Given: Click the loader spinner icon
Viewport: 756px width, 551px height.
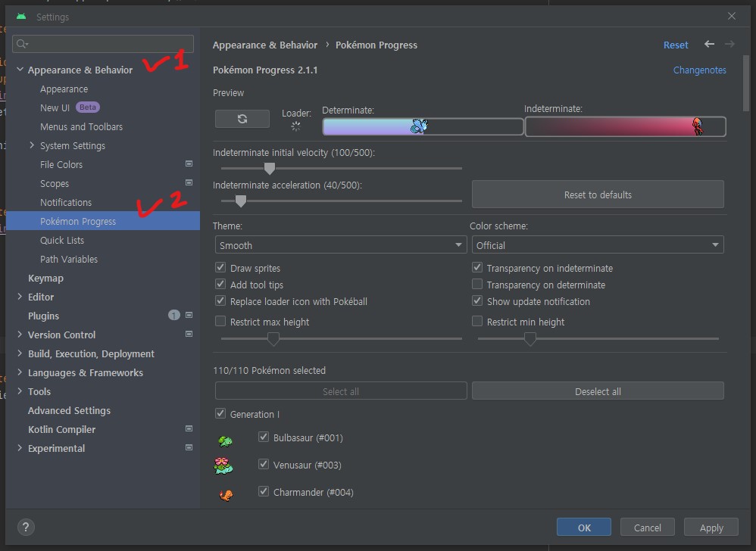Looking at the screenshot, I should click(x=295, y=126).
